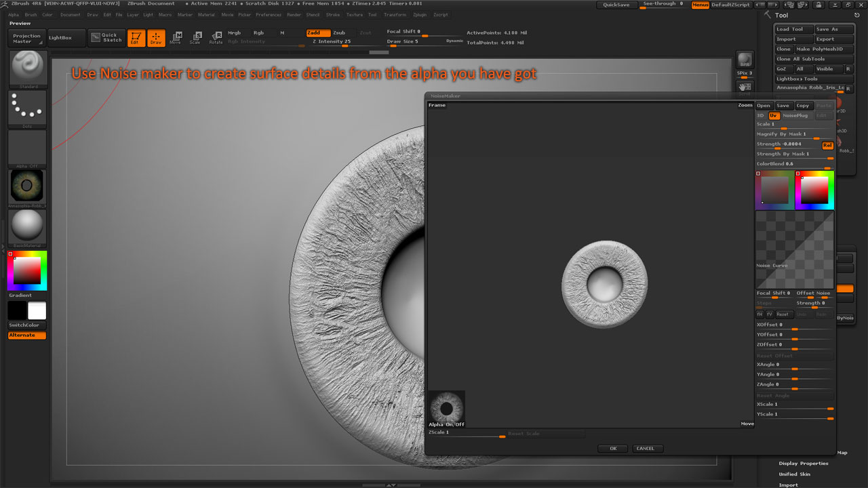Click the Edit mode icon

136,38
